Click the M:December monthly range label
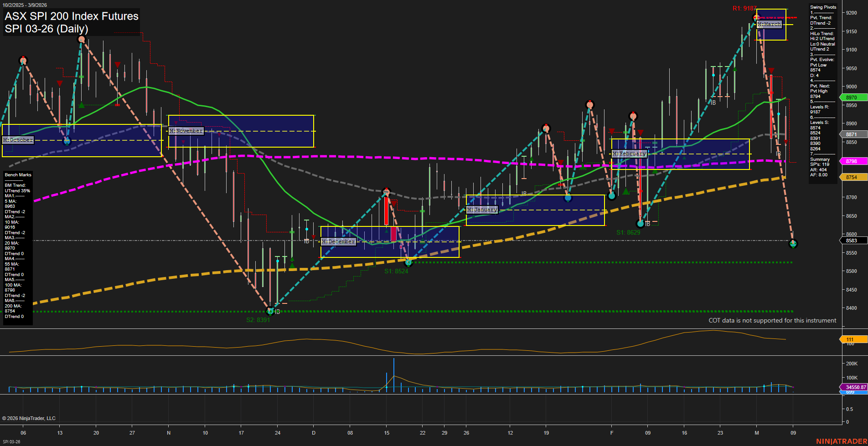This screenshot has width=868, height=446. [338, 241]
